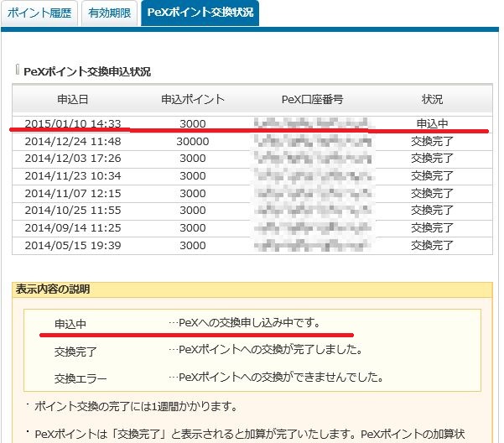Click the 表示内容の説明 header

click(53, 289)
